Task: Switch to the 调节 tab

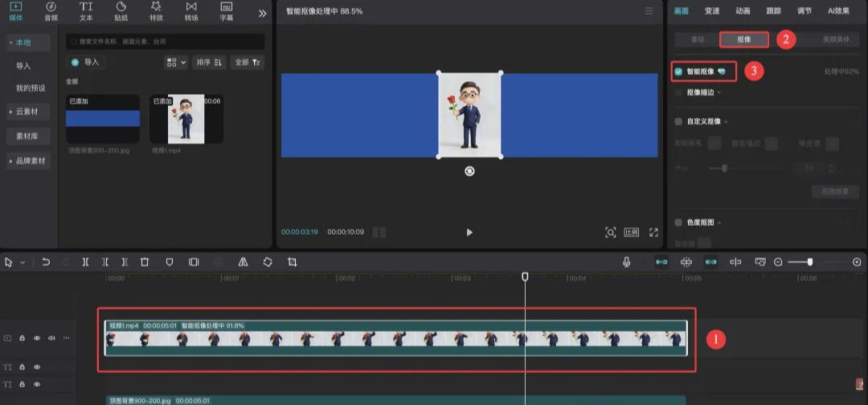Action: [x=805, y=11]
